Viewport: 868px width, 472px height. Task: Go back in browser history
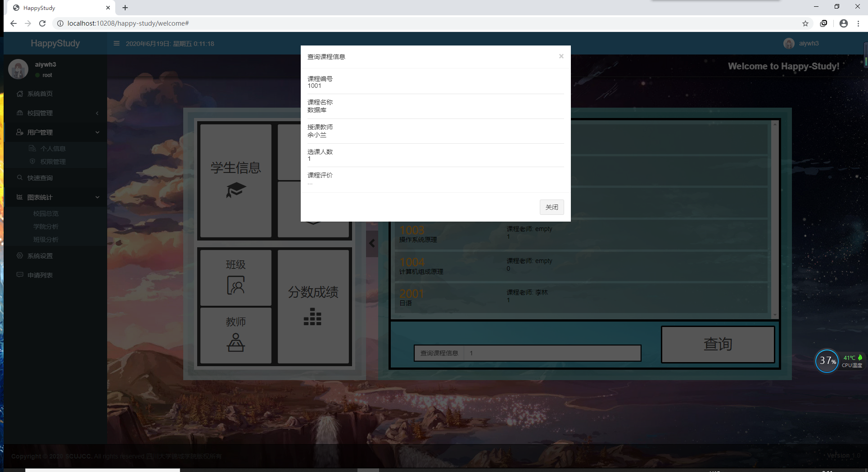point(14,23)
